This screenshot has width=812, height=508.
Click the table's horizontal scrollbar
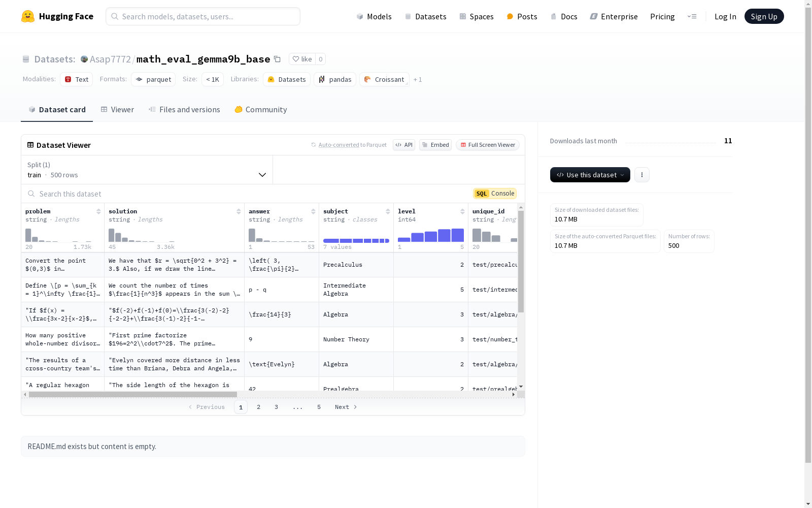click(133, 394)
